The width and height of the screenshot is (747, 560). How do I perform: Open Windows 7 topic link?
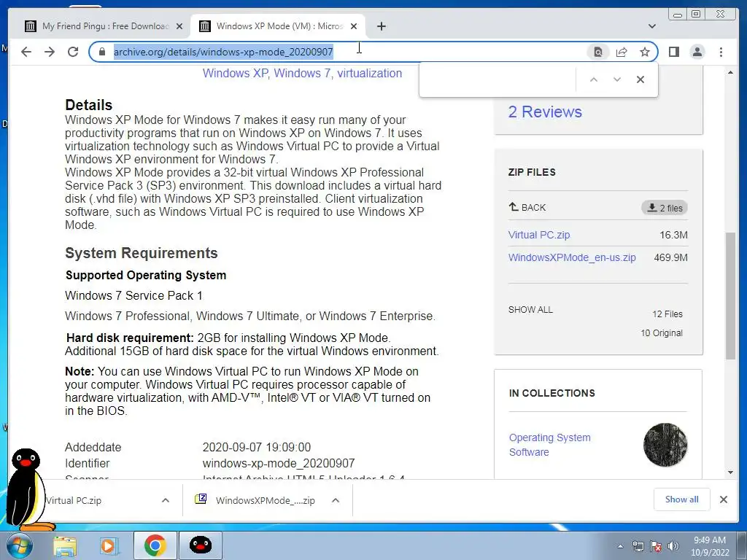pyautogui.click(x=302, y=74)
